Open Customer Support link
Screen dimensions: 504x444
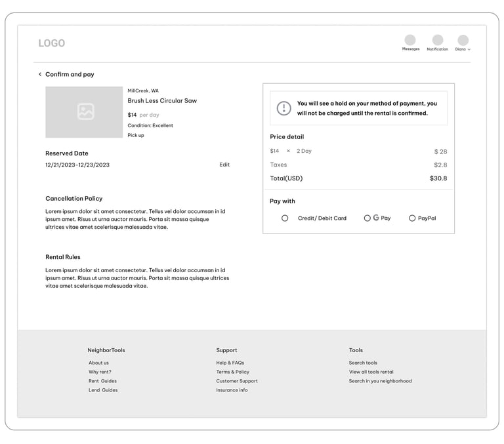[x=237, y=381]
